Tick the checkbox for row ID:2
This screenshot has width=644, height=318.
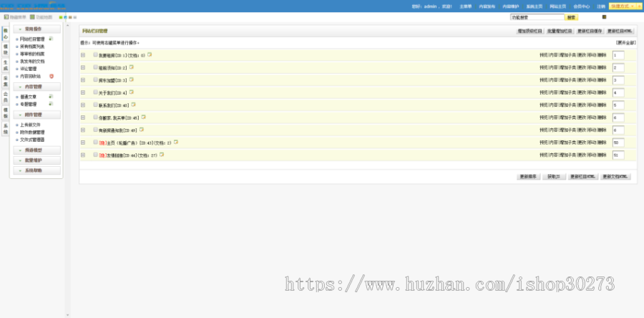[x=95, y=67]
